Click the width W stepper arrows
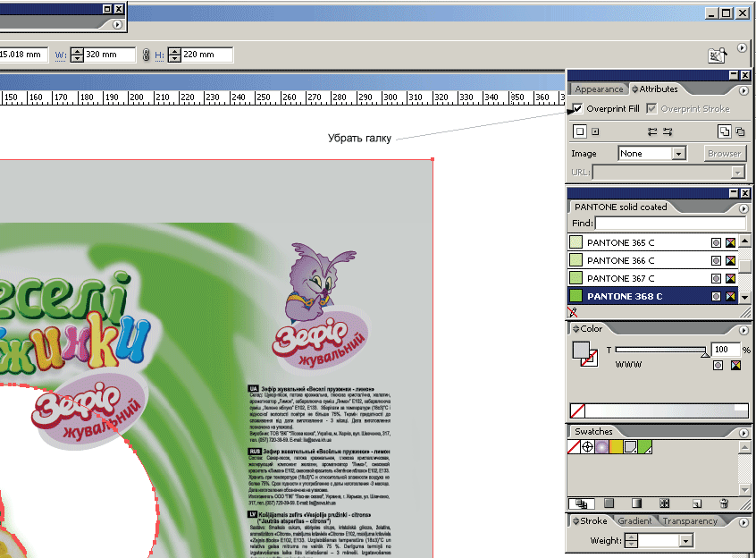 77,55
